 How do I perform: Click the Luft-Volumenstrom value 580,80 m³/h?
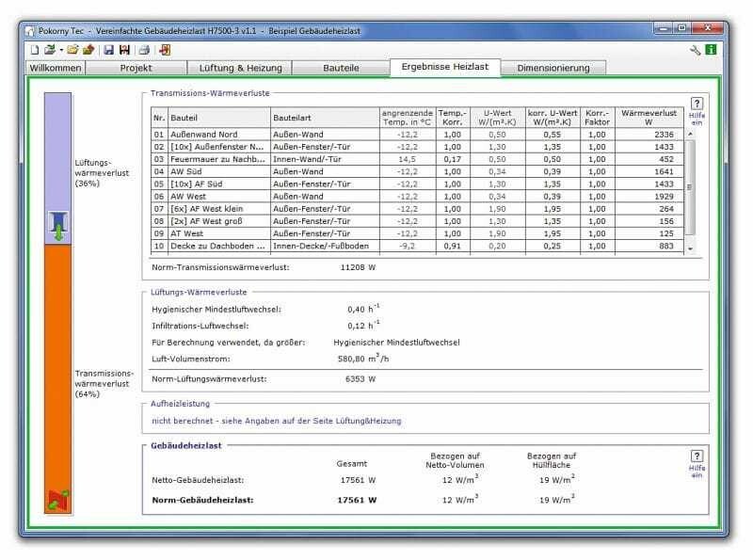[x=363, y=359]
